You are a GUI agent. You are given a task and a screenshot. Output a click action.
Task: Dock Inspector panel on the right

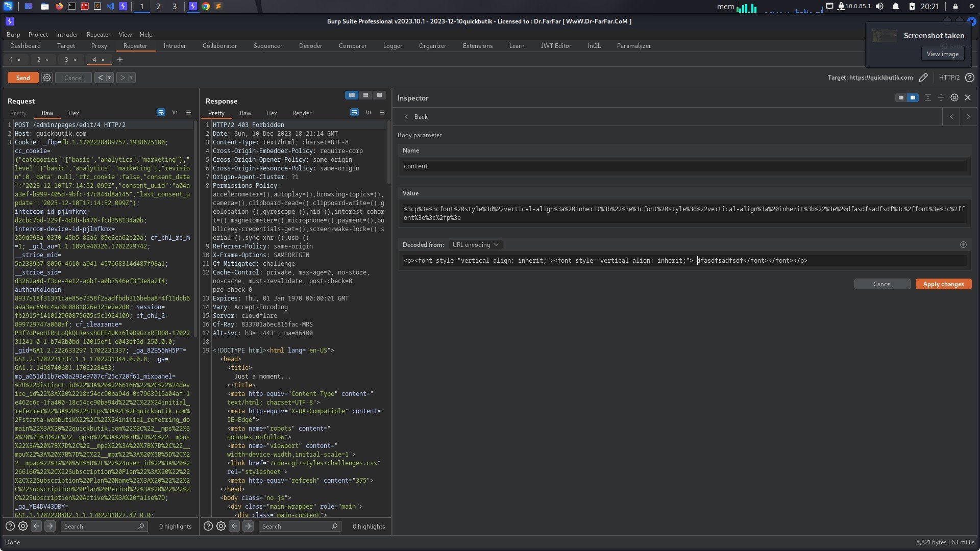913,97
